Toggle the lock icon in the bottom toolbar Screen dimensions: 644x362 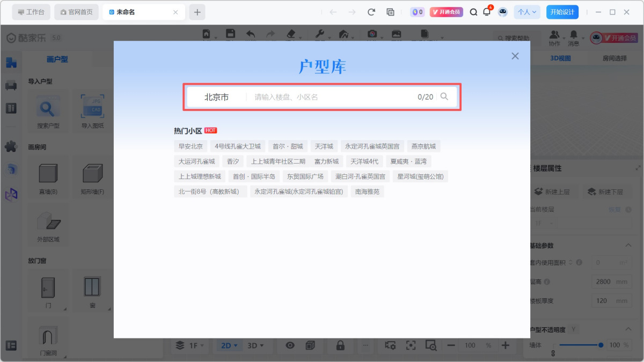pos(340,345)
